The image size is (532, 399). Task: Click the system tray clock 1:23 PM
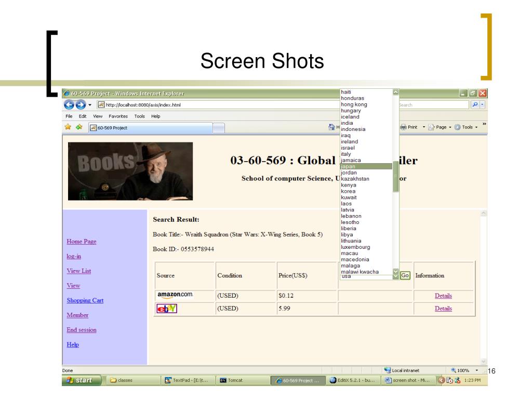click(x=472, y=380)
